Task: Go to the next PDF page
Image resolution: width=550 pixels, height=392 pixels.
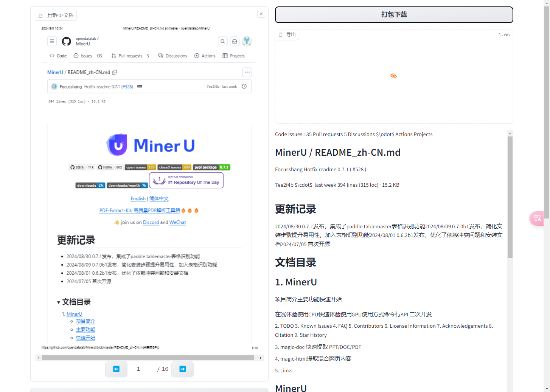Action: point(182,369)
